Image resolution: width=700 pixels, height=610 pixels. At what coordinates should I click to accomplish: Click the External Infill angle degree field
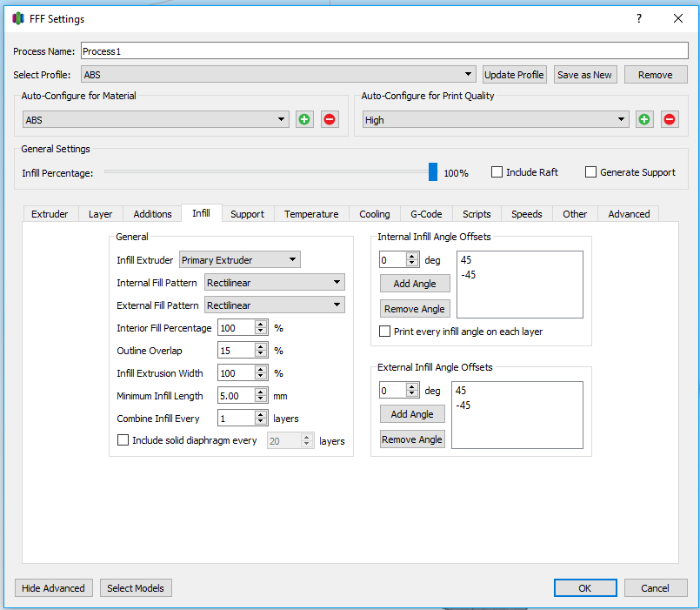pyautogui.click(x=393, y=391)
